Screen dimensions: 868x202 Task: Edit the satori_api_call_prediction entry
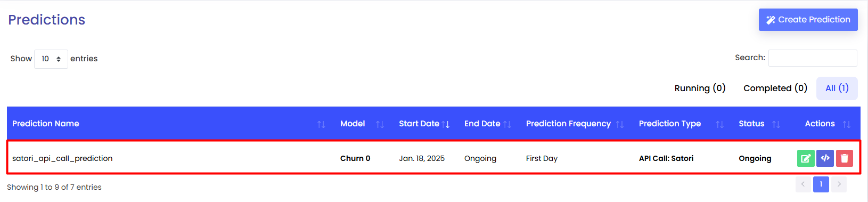806,158
